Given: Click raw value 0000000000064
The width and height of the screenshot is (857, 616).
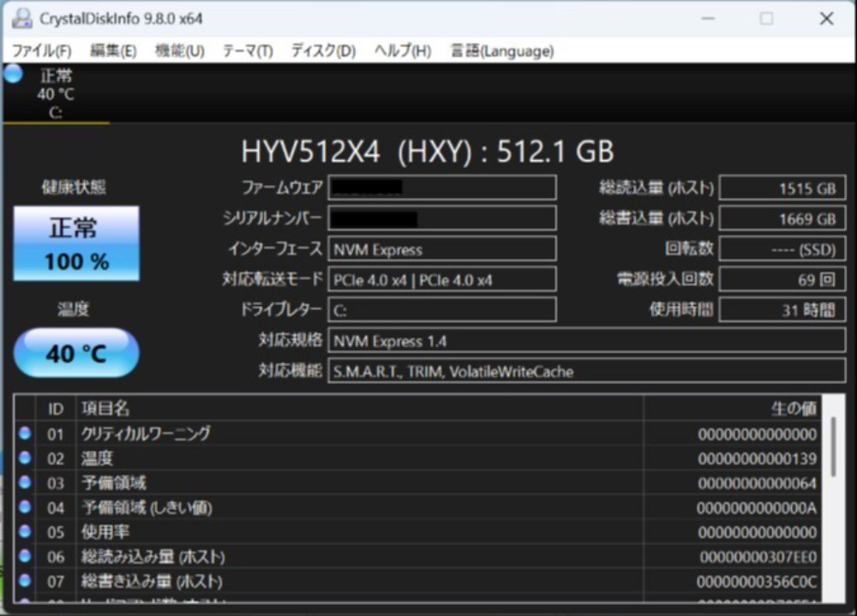Looking at the screenshot, I should pyautogui.click(x=757, y=483).
